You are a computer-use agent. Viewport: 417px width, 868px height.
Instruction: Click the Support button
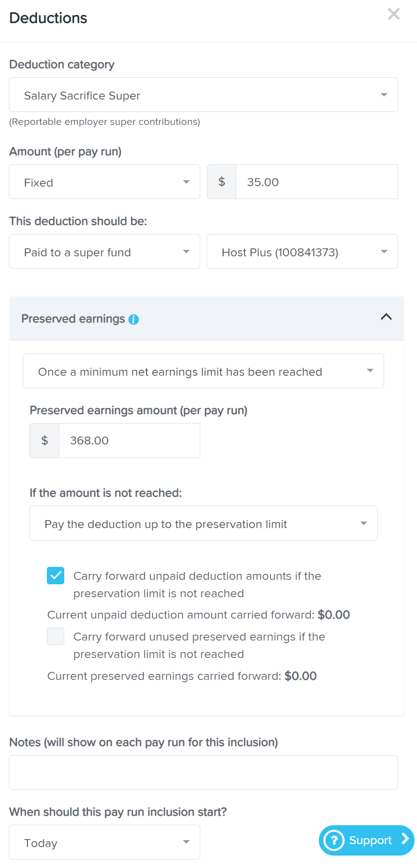coord(365,840)
